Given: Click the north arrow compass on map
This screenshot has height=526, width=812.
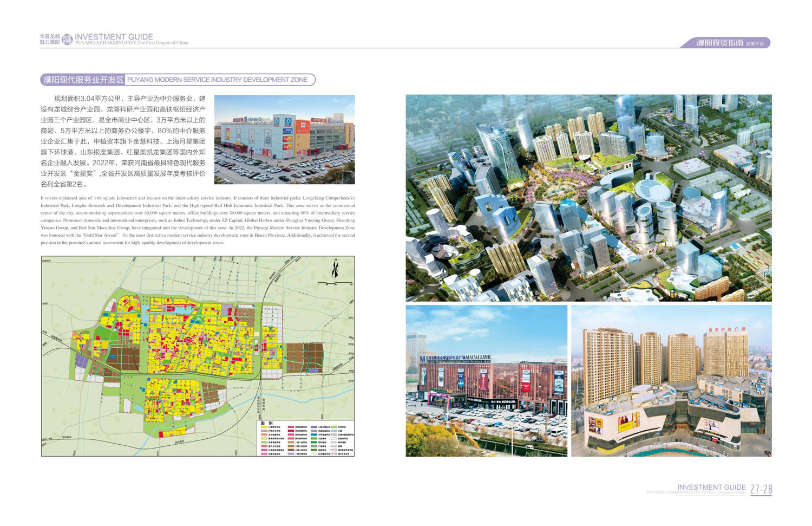Looking at the screenshot, I should pyautogui.click(x=335, y=269).
